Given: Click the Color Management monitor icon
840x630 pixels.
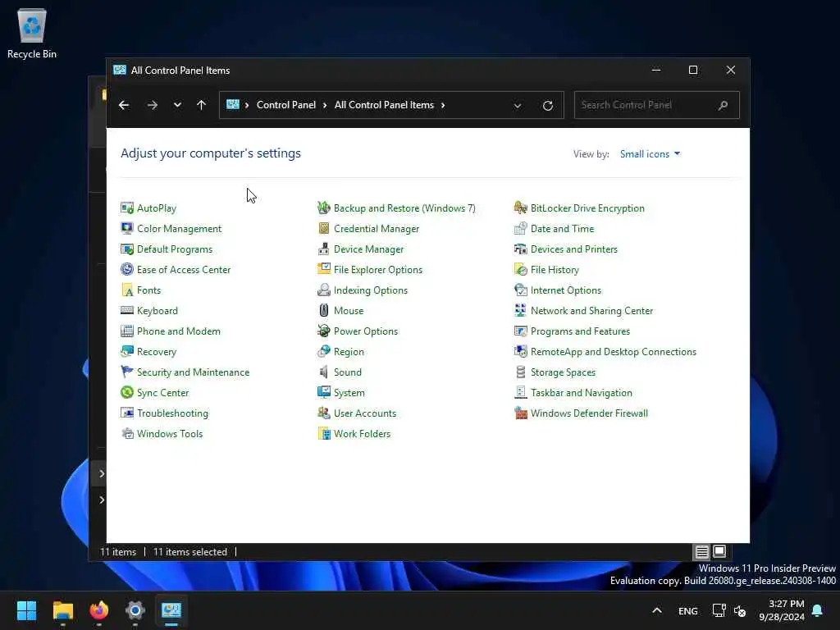Looking at the screenshot, I should 127,228.
